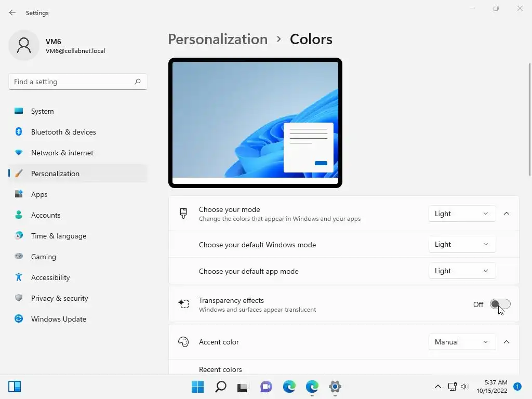Image resolution: width=532 pixels, height=399 pixels.
Task: Select Accounts in the sidebar
Action: 78,215
